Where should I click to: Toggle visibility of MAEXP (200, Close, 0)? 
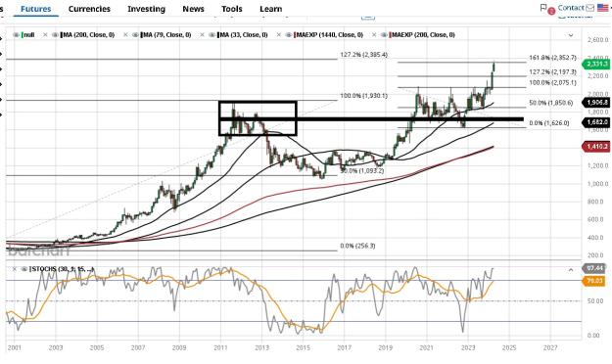click(384, 35)
